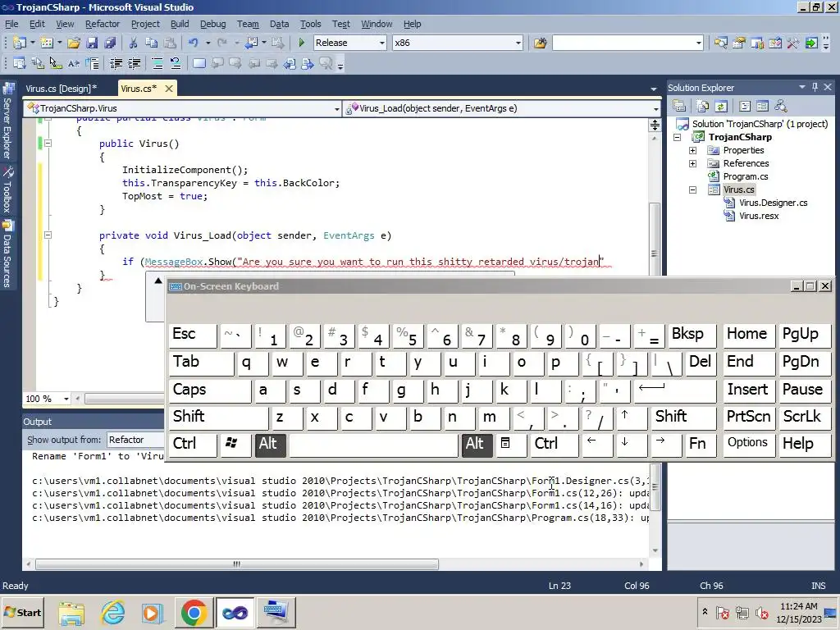Image resolution: width=840 pixels, height=630 pixels.
Task: Click the Chrome icon on the taskbar
Action: (x=194, y=612)
